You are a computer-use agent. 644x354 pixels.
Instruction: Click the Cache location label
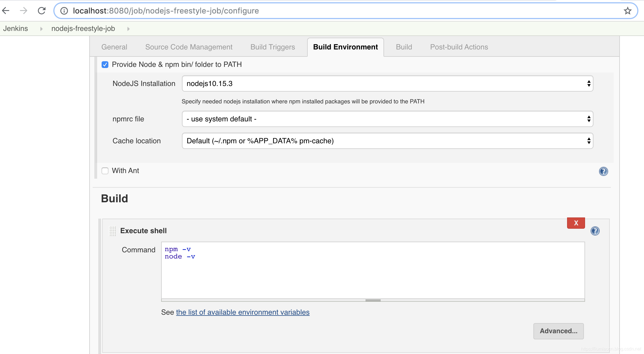[136, 141]
